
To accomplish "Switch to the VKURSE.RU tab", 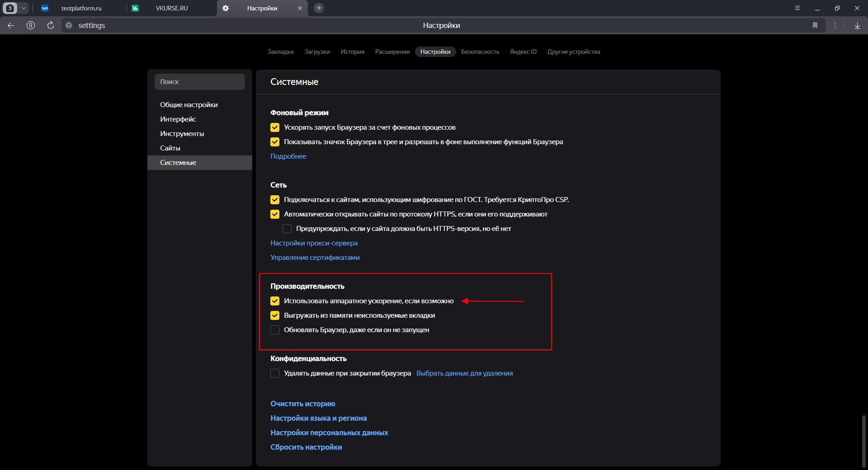I will pyautogui.click(x=172, y=8).
